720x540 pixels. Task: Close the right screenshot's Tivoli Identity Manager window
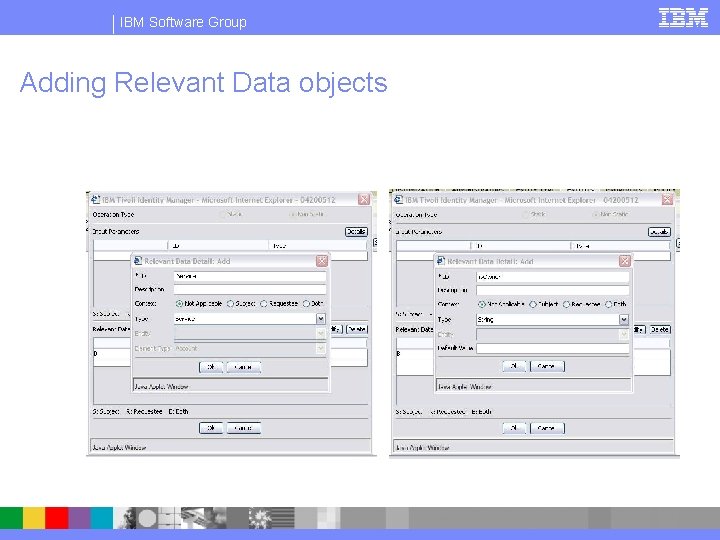tap(667, 199)
